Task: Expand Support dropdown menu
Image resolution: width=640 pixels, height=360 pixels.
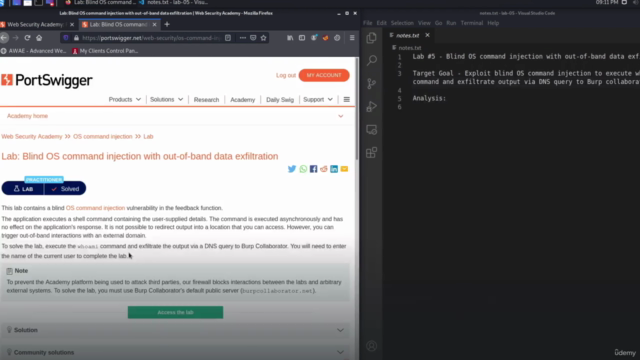Action: (x=318, y=100)
